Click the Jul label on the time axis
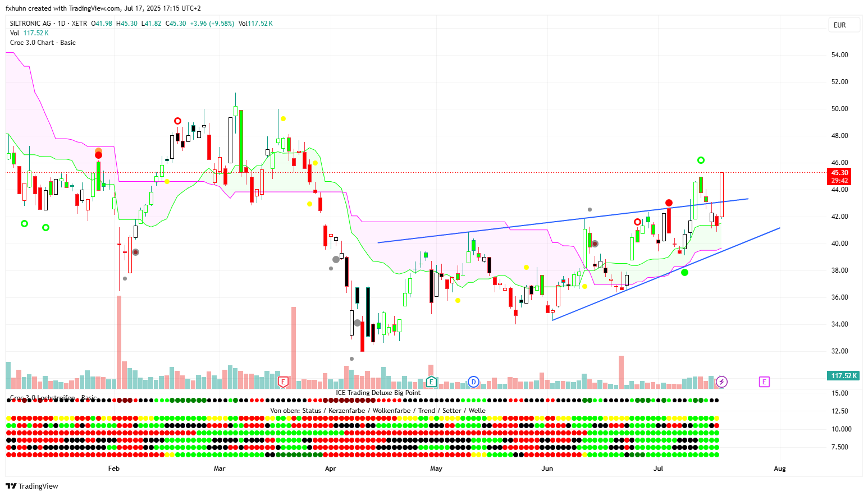Viewport: 868px width, 496px height. [658, 469]
